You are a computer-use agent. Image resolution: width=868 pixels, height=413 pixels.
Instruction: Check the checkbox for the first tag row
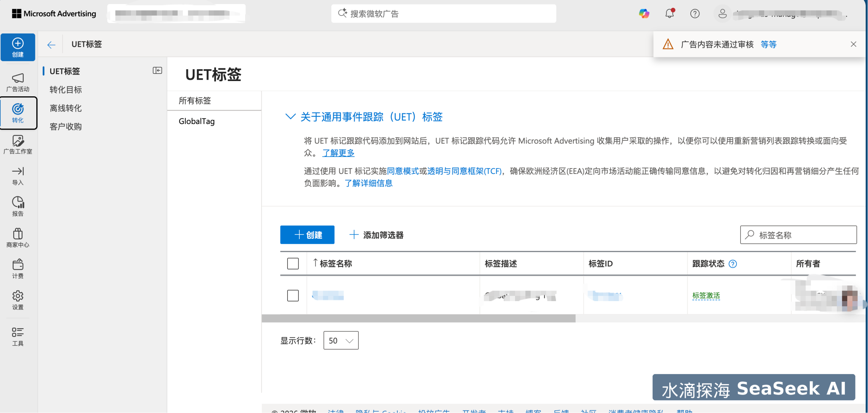293,295
